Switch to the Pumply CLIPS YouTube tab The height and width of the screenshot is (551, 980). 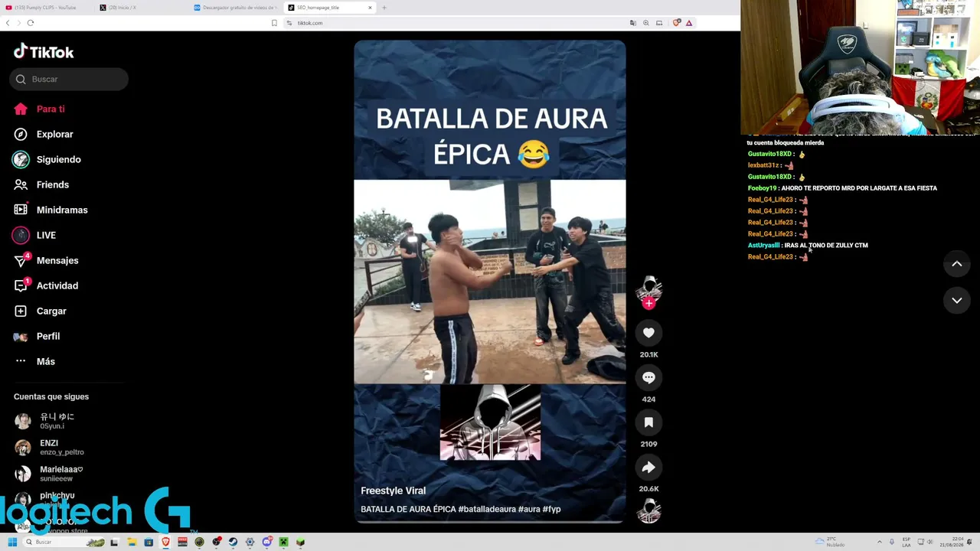pos(46,8)
